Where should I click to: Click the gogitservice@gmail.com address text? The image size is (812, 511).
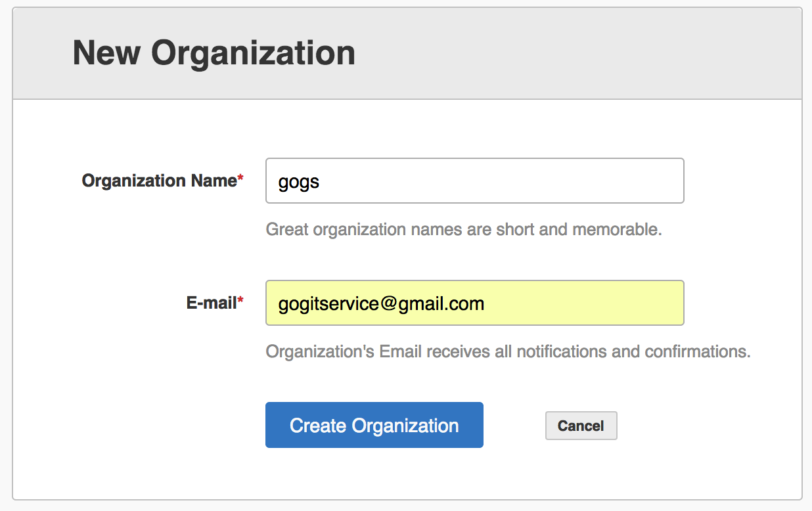(x=381, y=304)
